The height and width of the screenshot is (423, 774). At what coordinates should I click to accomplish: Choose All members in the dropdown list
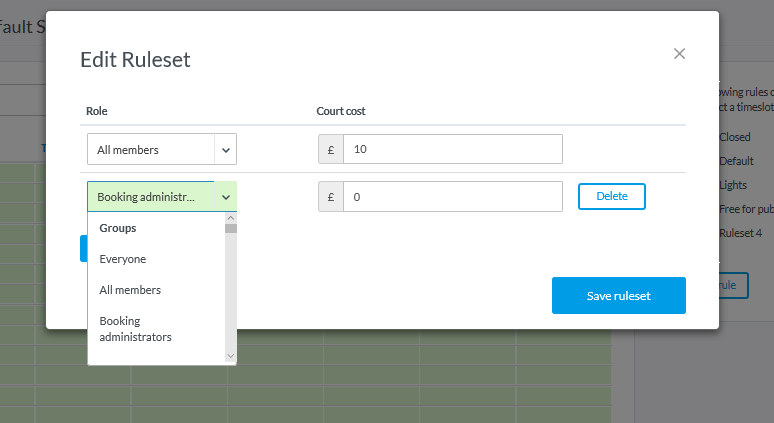(x=130, y=290)
